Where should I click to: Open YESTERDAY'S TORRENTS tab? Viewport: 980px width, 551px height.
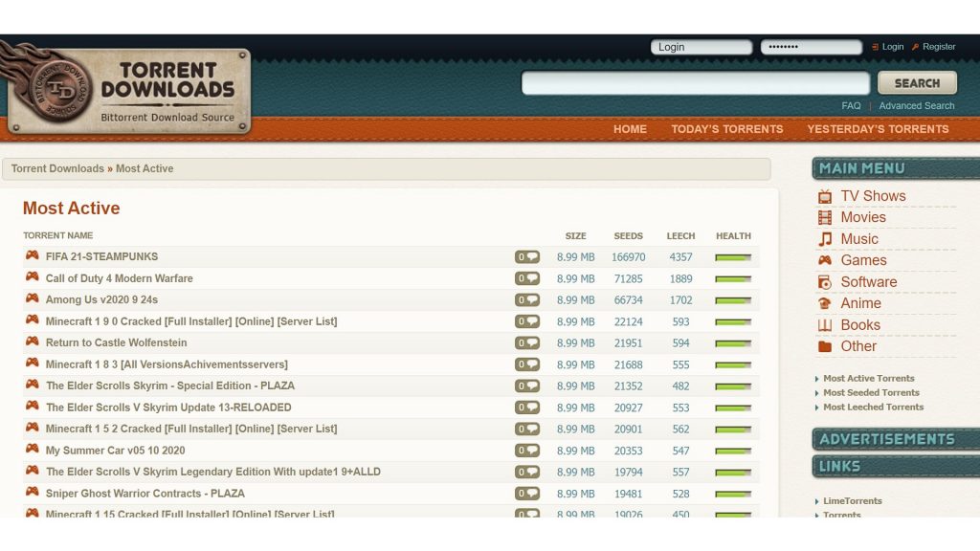point(878,129)
